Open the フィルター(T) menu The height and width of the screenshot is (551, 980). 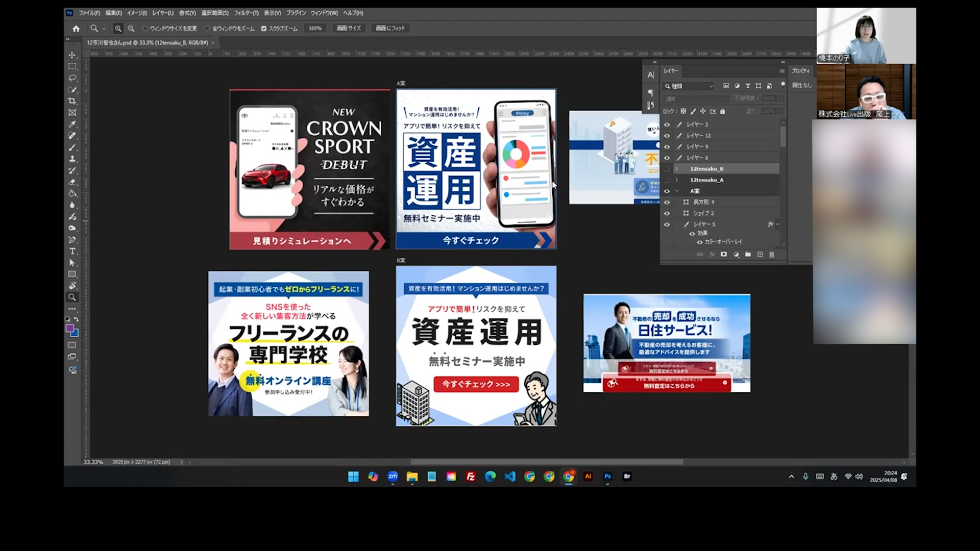[x=246, y=13]
